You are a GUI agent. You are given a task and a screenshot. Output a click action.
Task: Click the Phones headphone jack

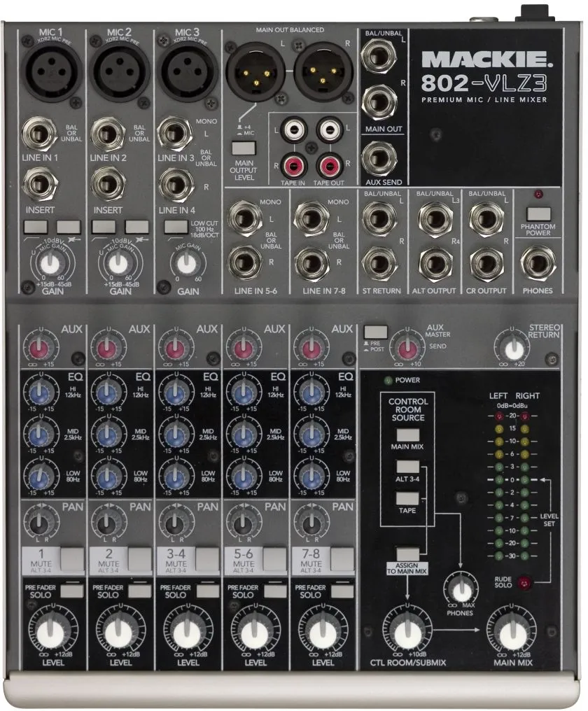click(538, 263)
